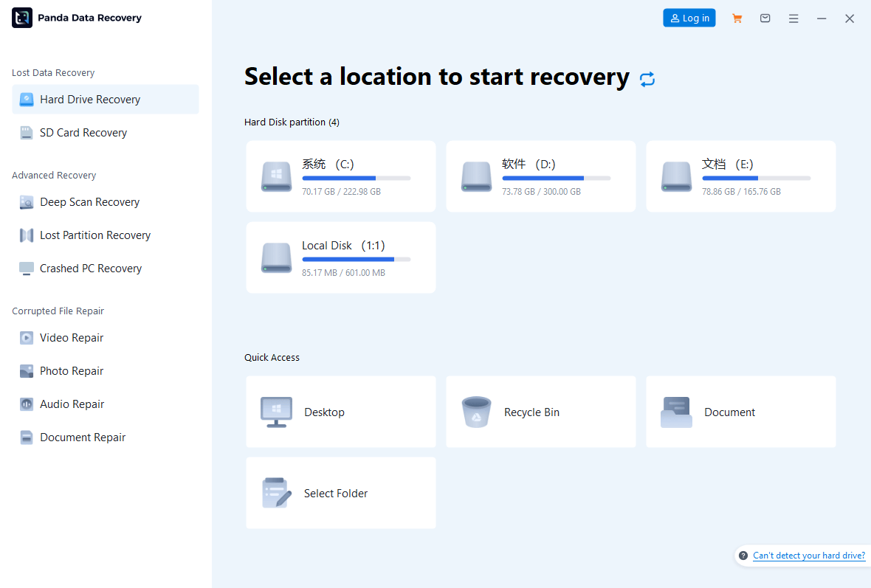Click the Quick Access heading

point(272,358)
